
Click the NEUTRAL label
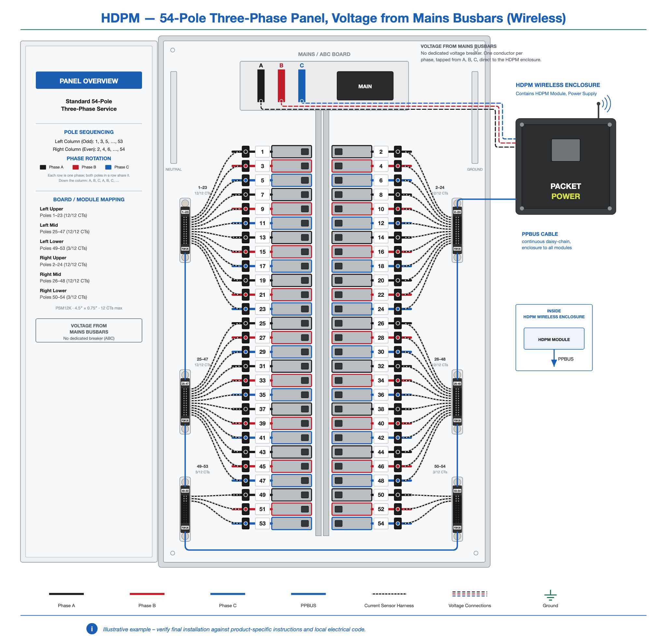(174, 169)
